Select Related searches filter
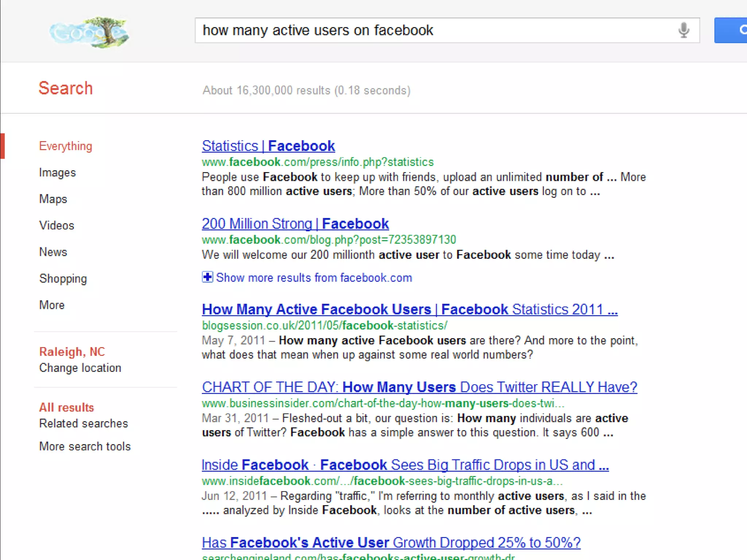The image size is (747, 560). point(84,423)
